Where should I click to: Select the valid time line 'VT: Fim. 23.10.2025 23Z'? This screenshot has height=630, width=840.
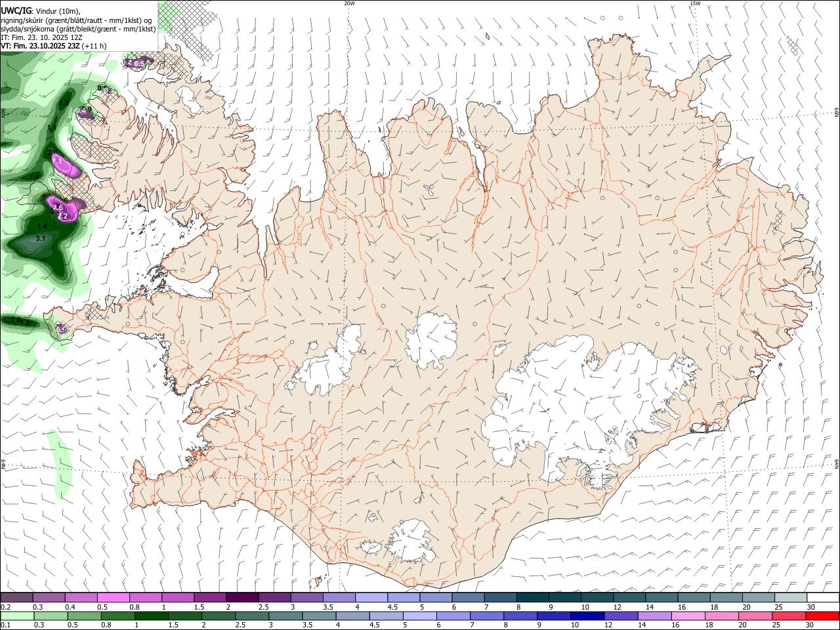(41, 46)
